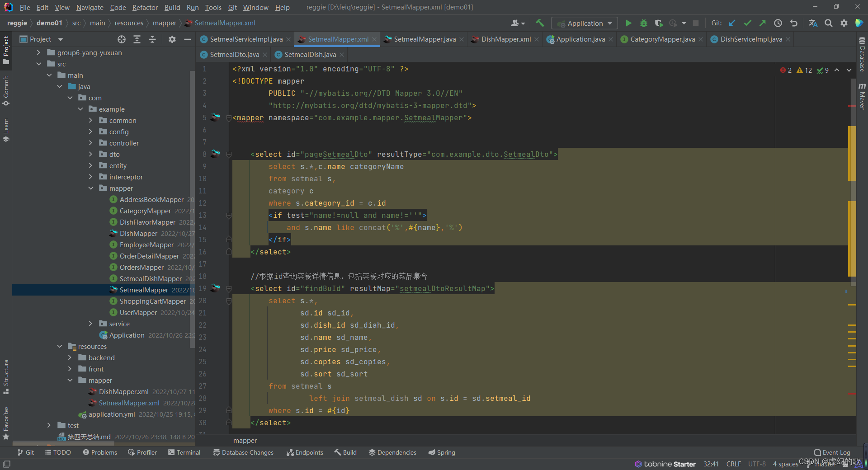Viewport: 868px width, 470px height.
Task: Click the rollback undo icon
Action: pos(793,23)
